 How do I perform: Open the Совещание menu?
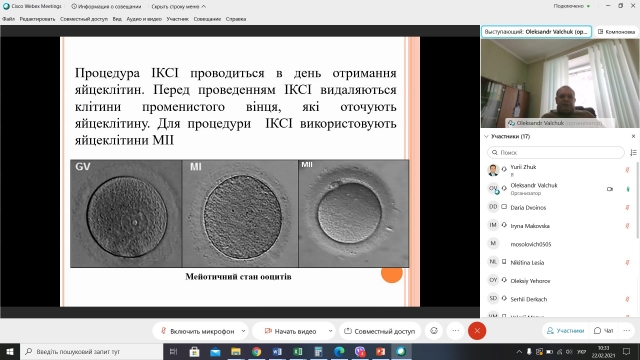(207, 19)
